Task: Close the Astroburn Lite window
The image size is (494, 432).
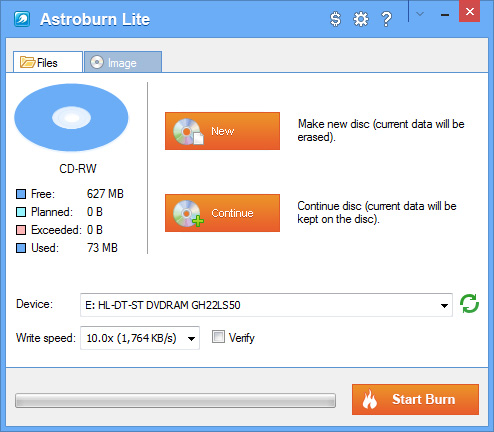Action: click(469, 12)
